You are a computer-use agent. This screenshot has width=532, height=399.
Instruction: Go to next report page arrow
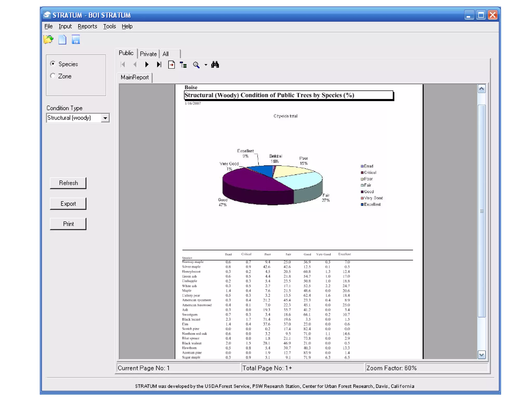147,65
